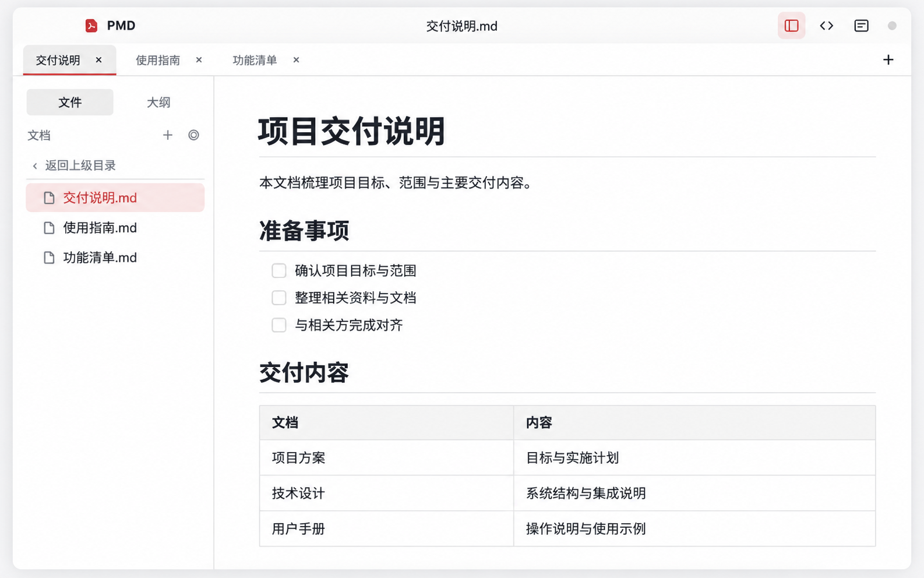Click table cell 技术设计
Image resolution: width=924 pixels, height=578 pixels.
coord(386,494)
